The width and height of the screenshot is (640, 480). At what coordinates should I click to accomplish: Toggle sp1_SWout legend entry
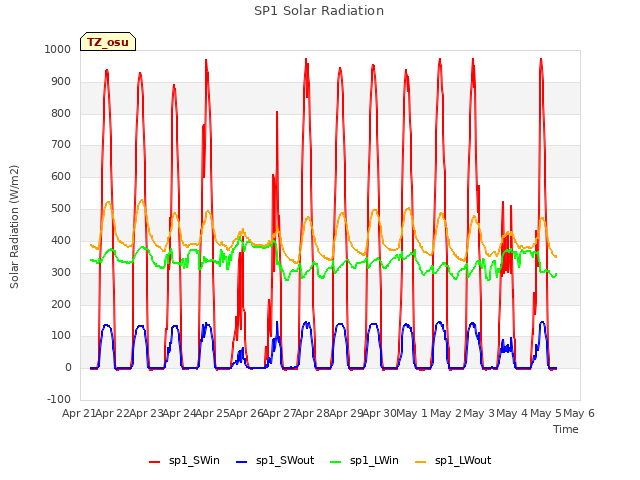click(275, 461)
